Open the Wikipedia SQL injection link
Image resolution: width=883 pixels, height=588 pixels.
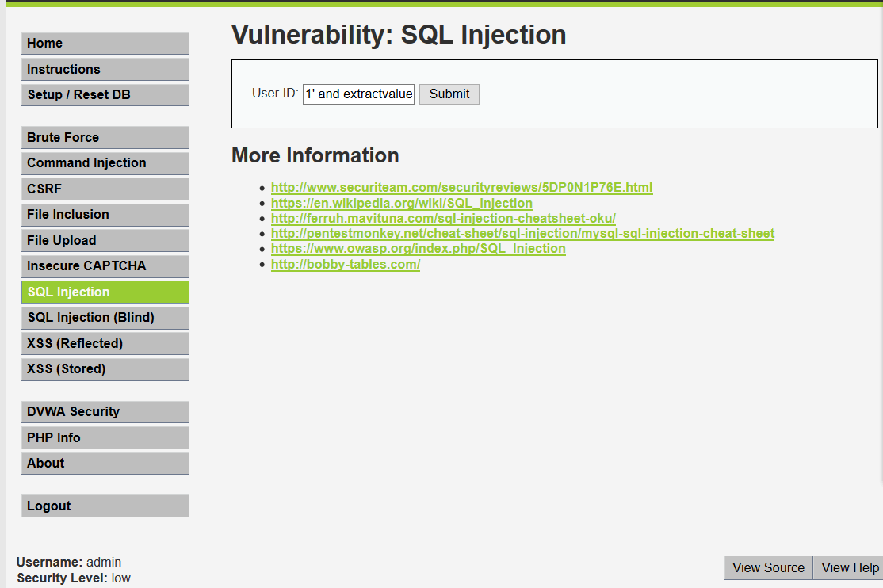coord(402,203)
